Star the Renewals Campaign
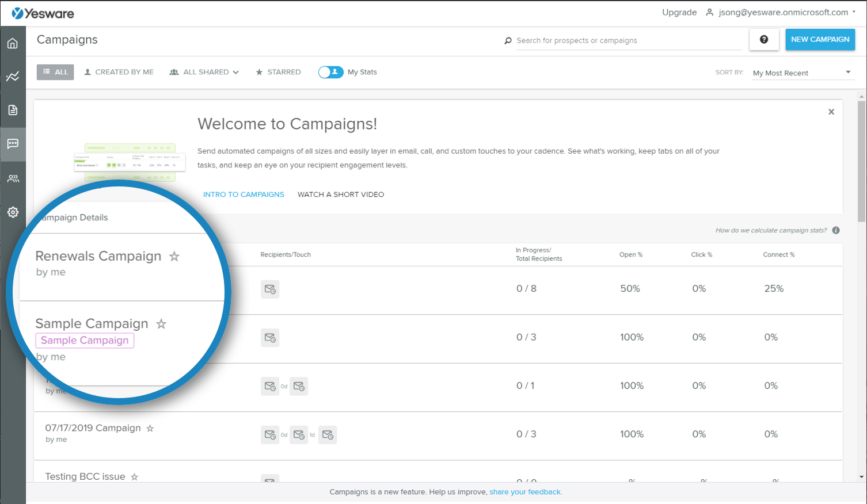Image resolution: width=867 pixels, height=504 pixels. 174,257
